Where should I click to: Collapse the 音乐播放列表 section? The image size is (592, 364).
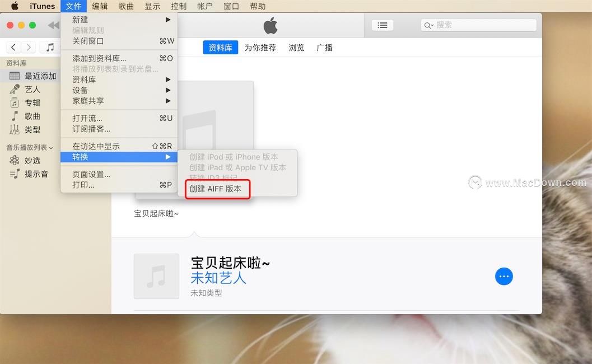point(51,148)
